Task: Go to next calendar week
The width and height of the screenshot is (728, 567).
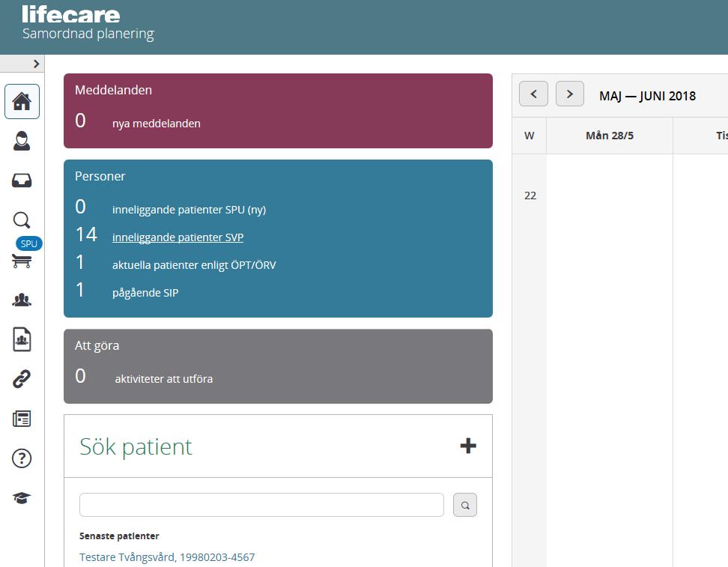Action: 570,94
